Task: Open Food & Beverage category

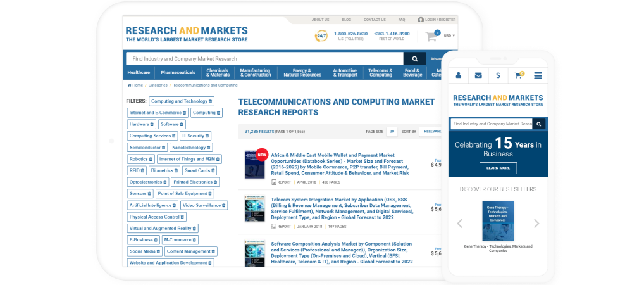Action: [412, 73]
